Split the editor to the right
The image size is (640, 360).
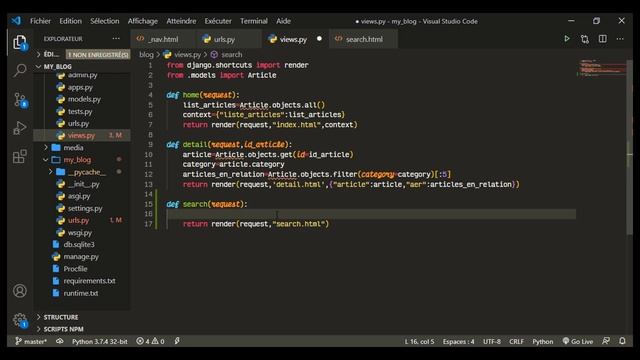pyautogui.click(x=602, y=39)
